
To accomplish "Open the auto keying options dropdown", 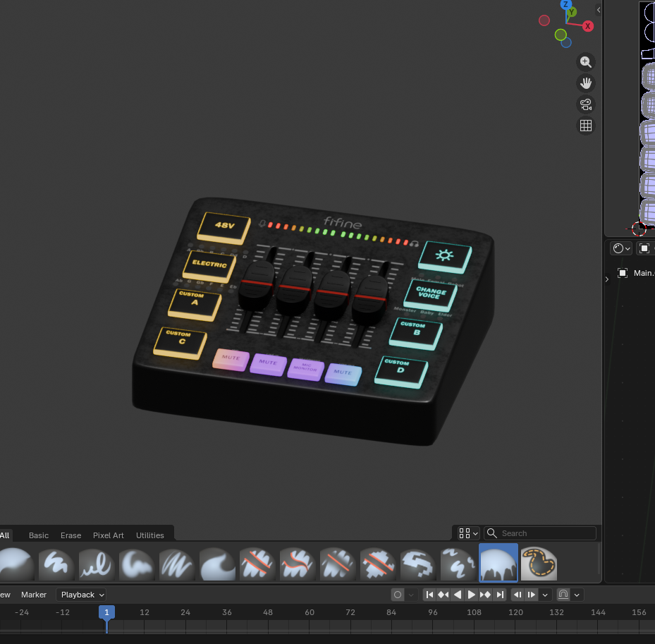I will coord(411,595).
